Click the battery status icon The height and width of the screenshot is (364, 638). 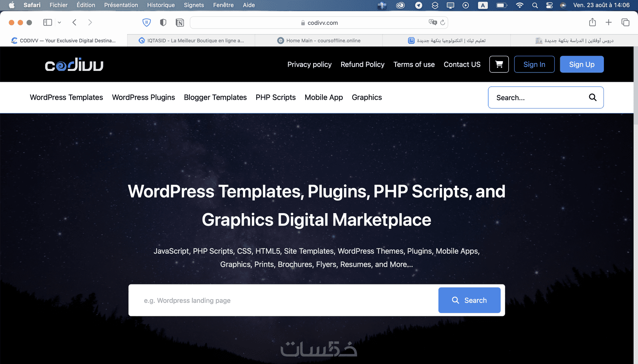(x=501, y=5)
